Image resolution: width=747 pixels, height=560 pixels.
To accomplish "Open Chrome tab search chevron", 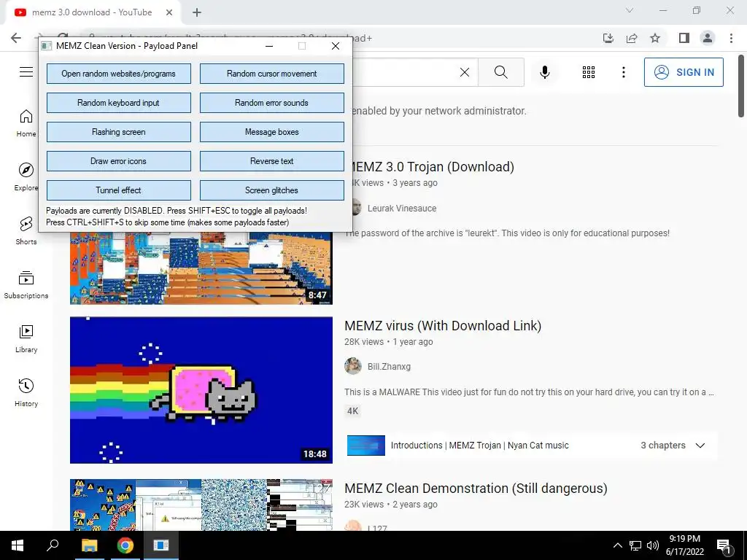I will [630, 10].
